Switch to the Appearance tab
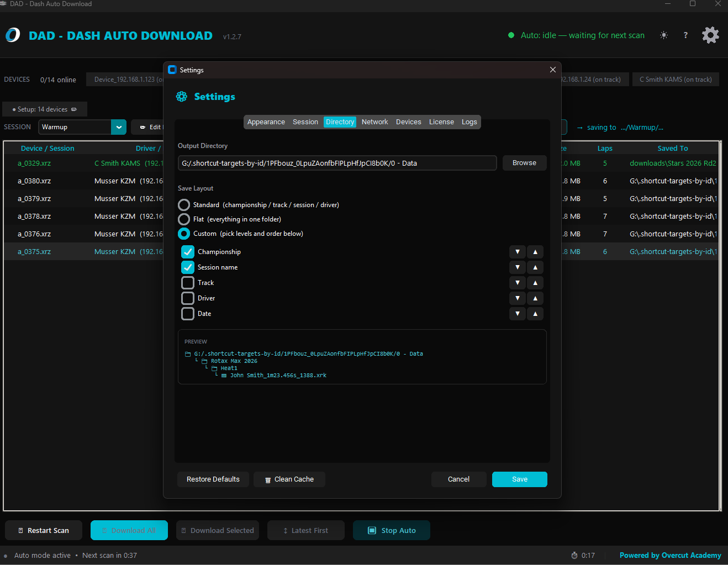728x565 pixels. (266, 122)
